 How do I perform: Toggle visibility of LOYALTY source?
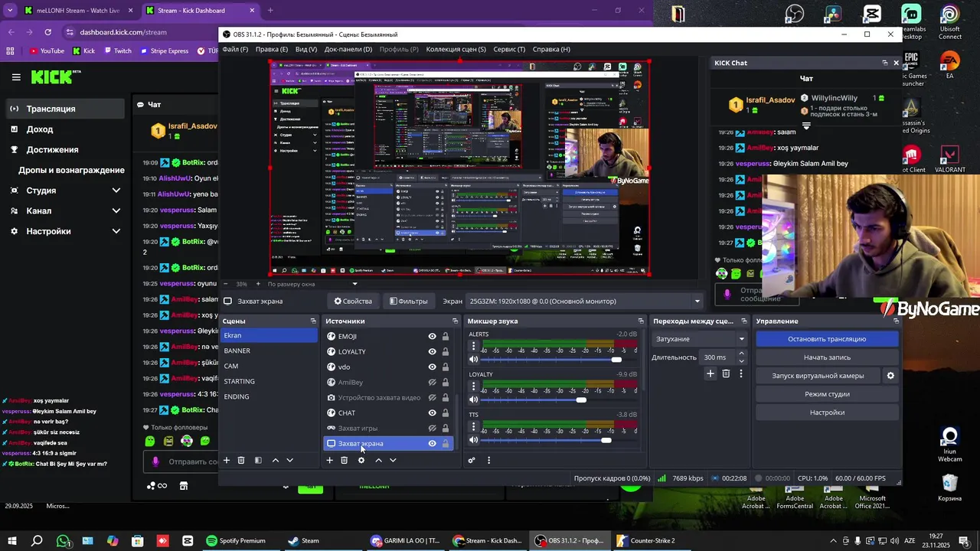(x=432, y=352)
